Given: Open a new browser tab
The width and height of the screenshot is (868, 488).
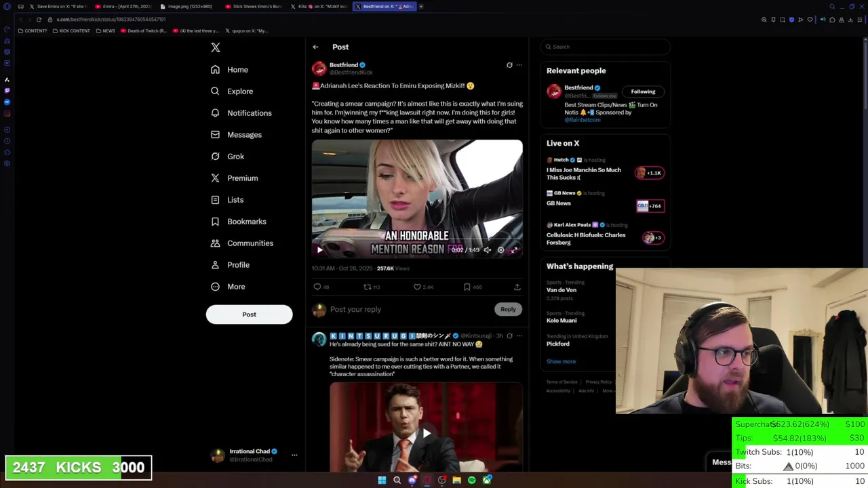Looking at the screenshot, I should tap(421, 7).
